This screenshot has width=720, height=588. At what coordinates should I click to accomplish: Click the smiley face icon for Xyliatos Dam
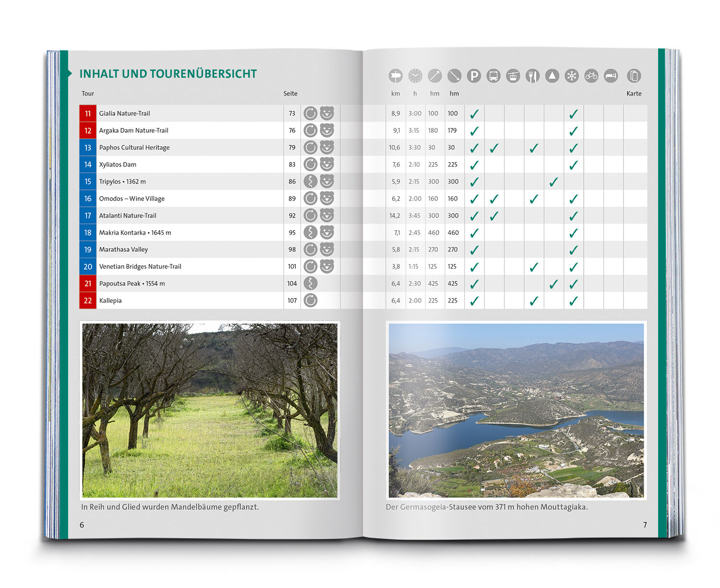coord(327,165)
